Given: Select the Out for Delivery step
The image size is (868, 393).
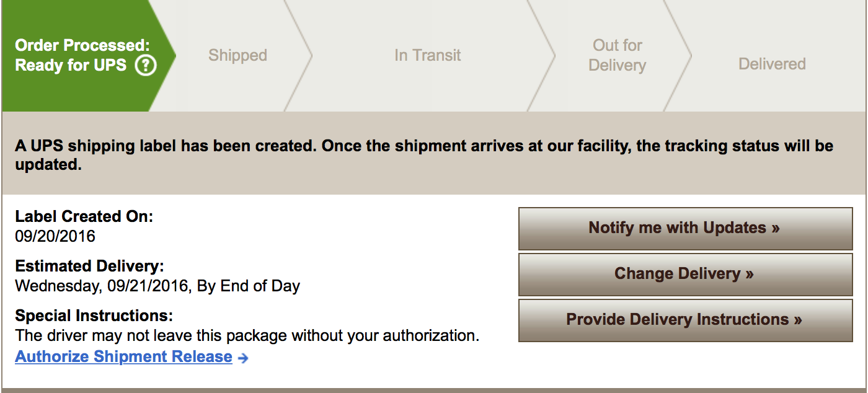Looking at the screenshot, I should point(618,55).
